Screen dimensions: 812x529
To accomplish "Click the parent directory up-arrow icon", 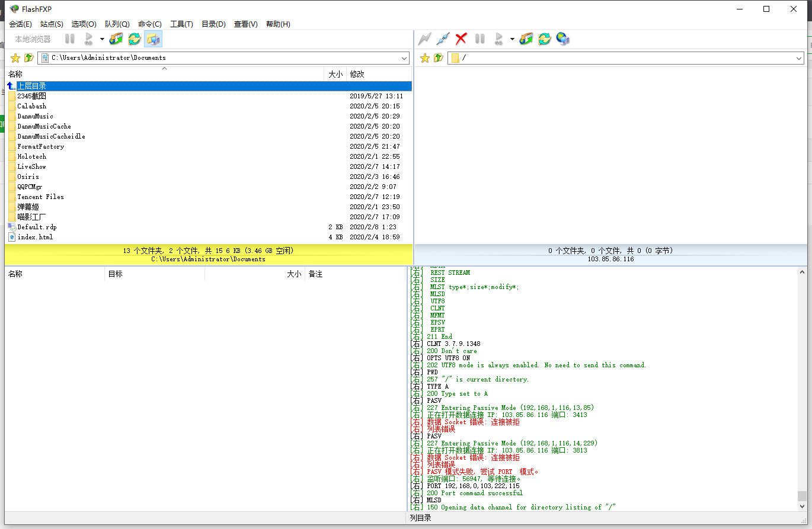I will (x=12, y=86).
